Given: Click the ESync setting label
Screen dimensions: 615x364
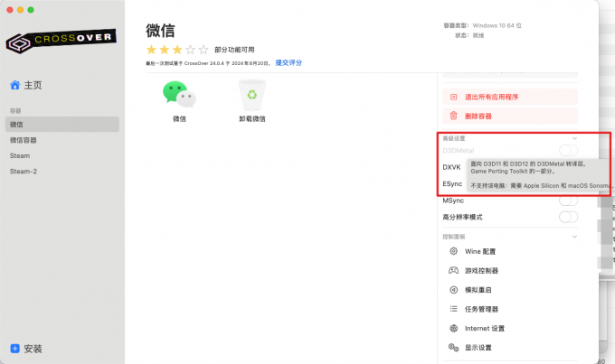Looking at the screenshot, I should (x=452, y=183).
